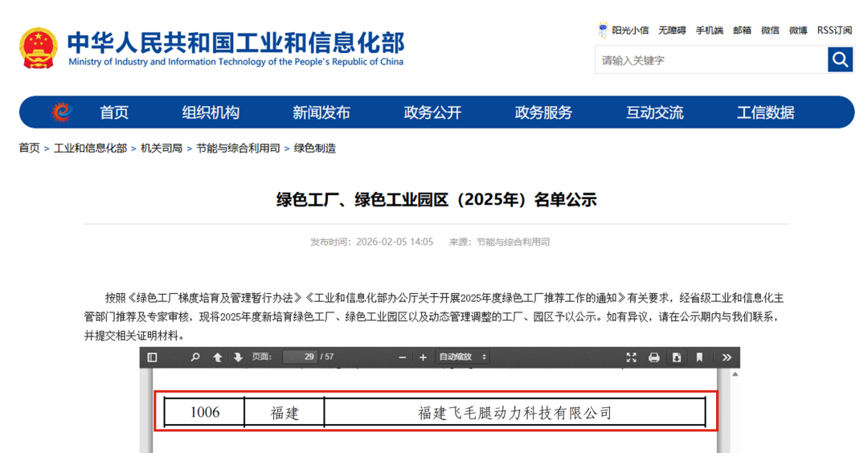Image resolution: width=868 pixels, height=453 pixels.
Task: Open 组织机构 menu item
Action: coord(211,112)
